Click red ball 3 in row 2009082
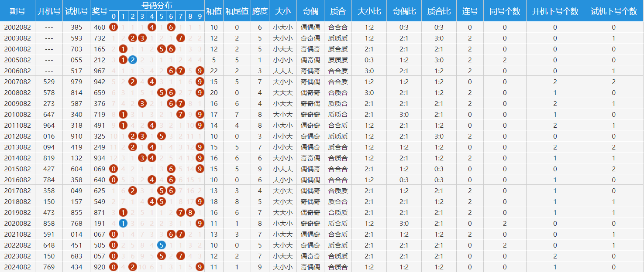Screen dimensions: 644x272 [142, 103]
